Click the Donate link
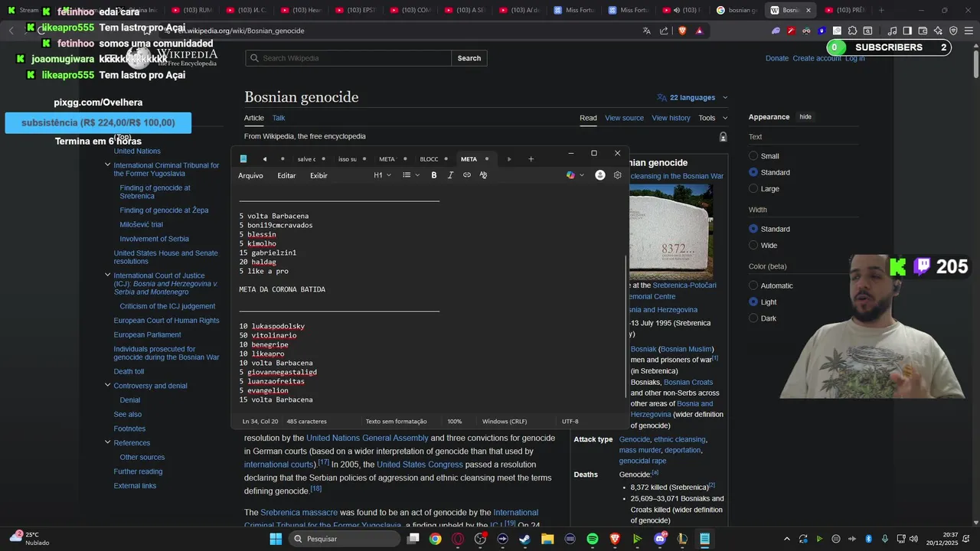 pyautogui.click(x=776, y=58)
